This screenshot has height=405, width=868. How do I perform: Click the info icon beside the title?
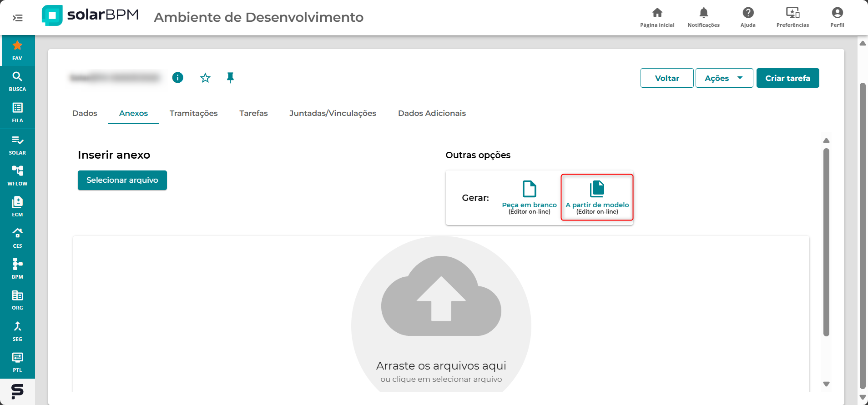click(177, 78)
